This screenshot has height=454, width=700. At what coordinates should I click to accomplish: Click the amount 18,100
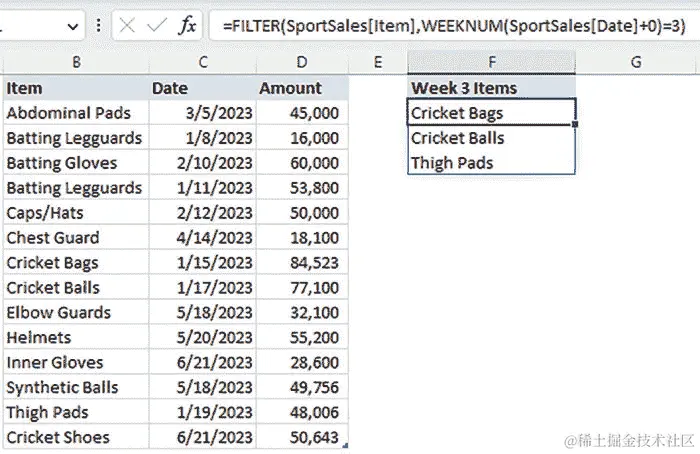click(302, 238)
